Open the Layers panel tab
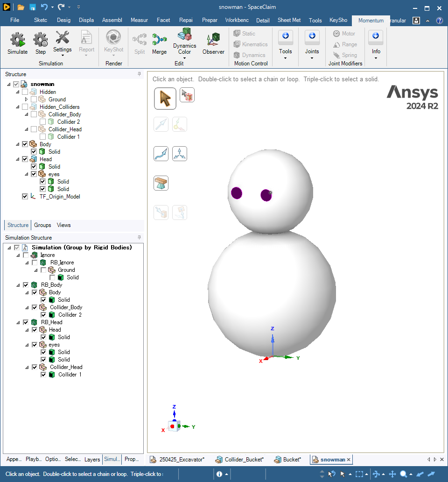Screen dimensions: 448x482 [x=92, y=460]
